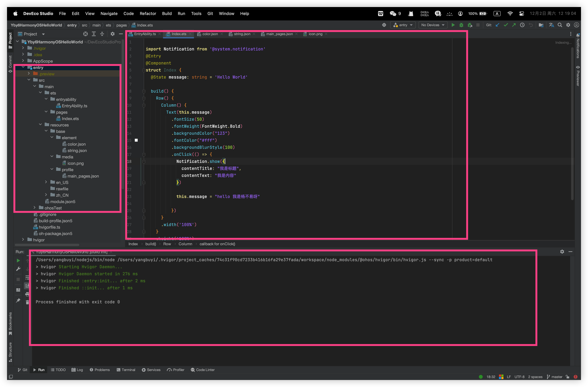Click the Search Everywhere magnifier icon
The width and height of the screenshot is (588, 387).
click(560, 25)
